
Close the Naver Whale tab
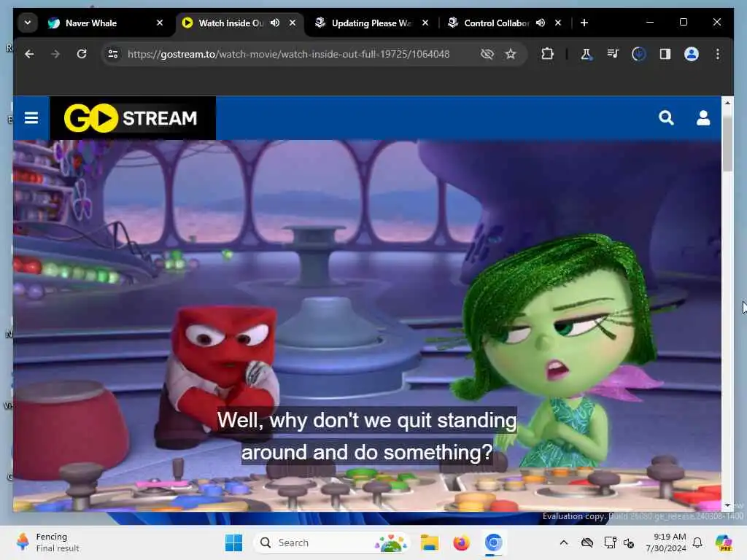[160, 23]
